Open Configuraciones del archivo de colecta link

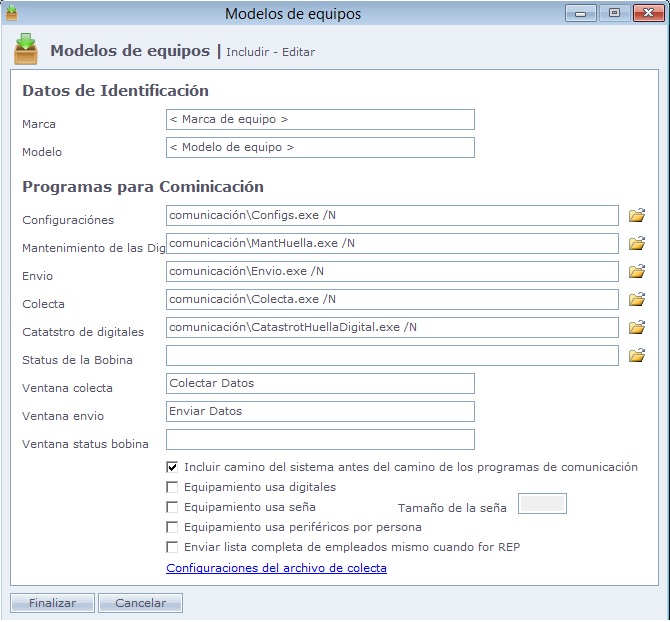click(x=276, y=568)
